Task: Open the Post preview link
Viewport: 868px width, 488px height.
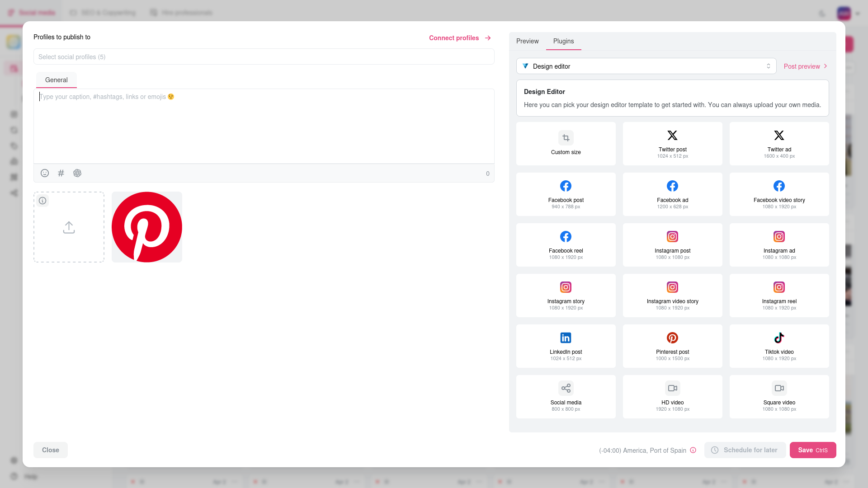Action: 806,66
